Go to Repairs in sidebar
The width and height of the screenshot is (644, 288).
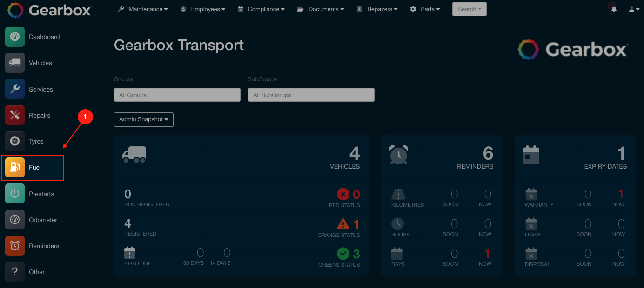40,115
